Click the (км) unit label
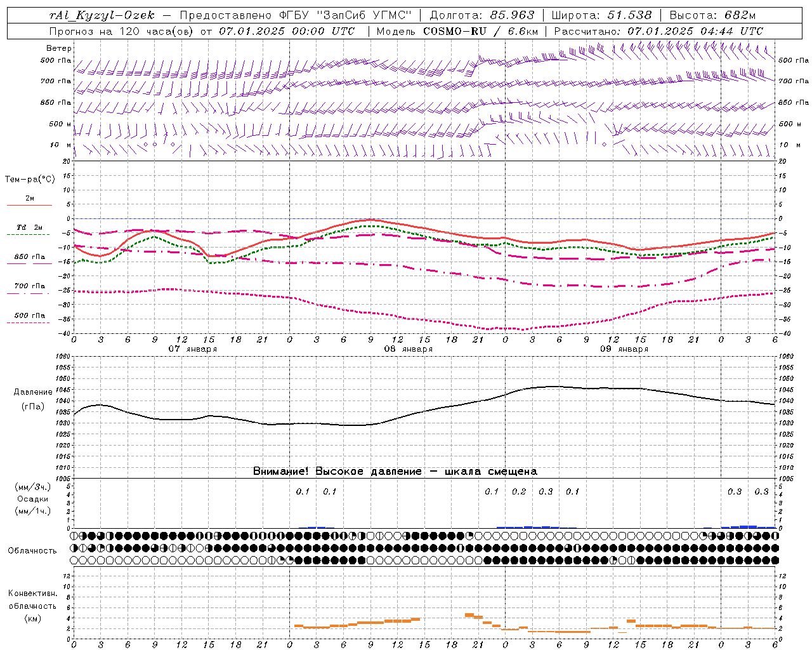 coord(33,618)
